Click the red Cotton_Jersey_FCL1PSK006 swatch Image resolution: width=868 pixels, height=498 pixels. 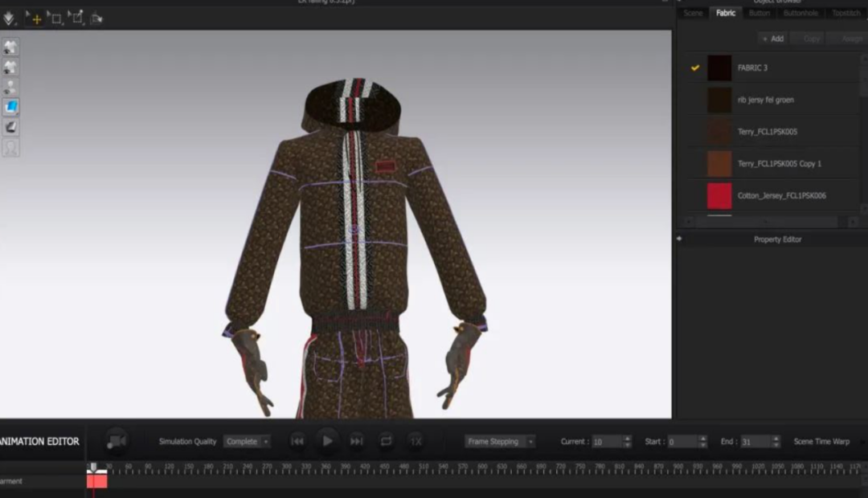point(719,196)
